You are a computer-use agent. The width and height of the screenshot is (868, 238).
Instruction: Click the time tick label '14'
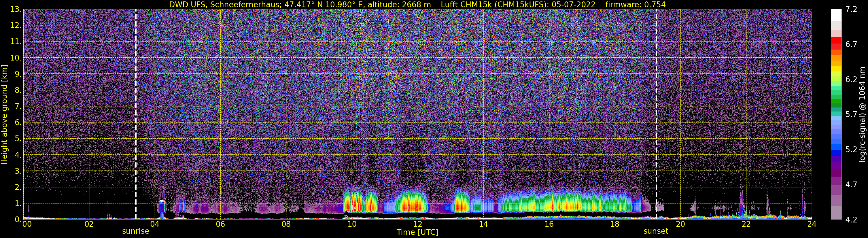coord(483,224)
